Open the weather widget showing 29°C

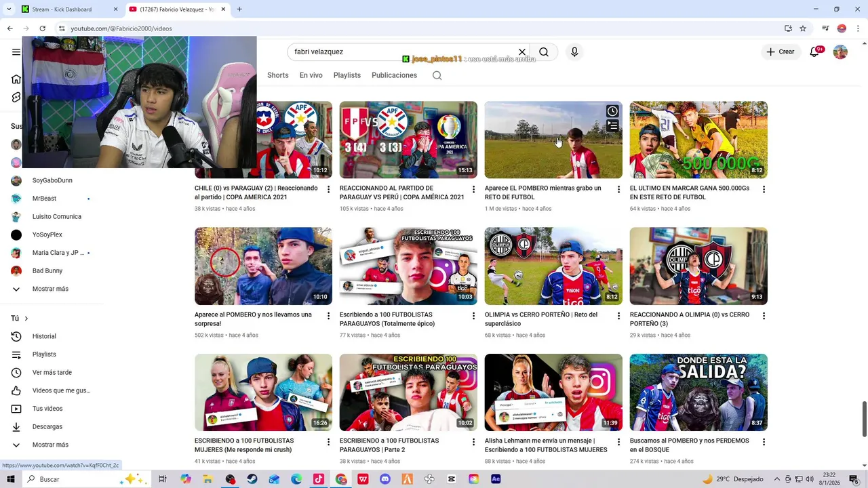(x=732, y=479)
